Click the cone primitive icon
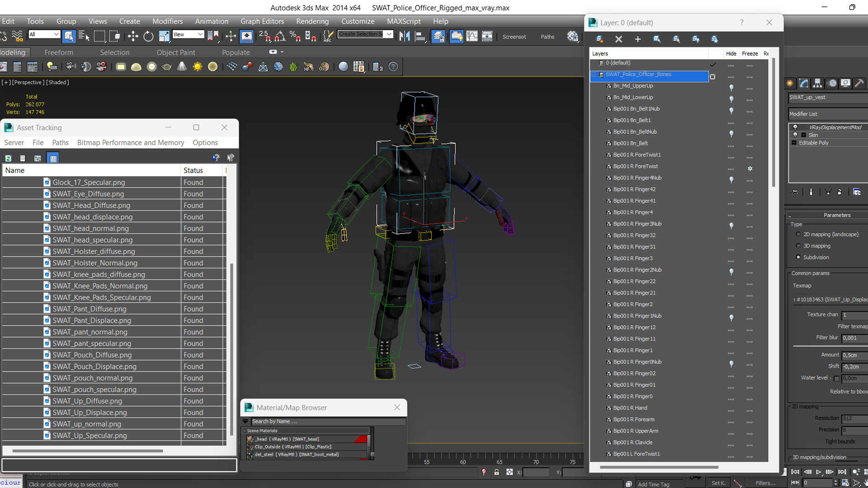Viewport: 868px width, 488px height. click(182, 67)
